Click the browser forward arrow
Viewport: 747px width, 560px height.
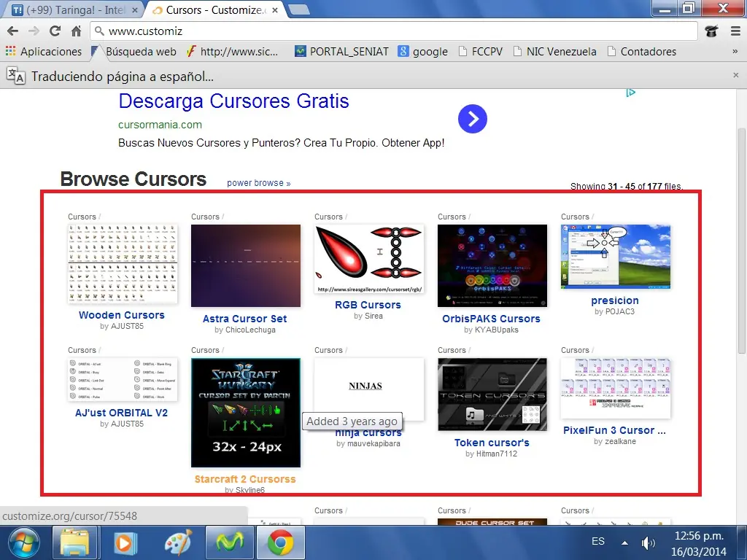click(34, 31)
